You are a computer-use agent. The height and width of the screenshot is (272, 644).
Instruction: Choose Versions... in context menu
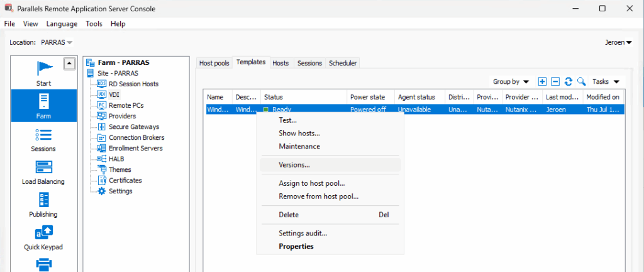click(330, 165)
